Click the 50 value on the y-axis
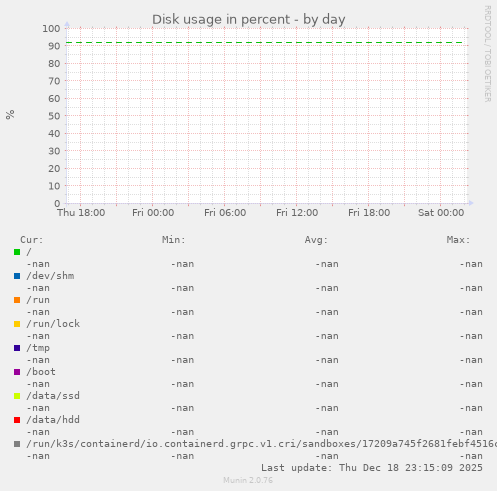Viewport: 497px width, 491px height. click(x=54, y=116)
